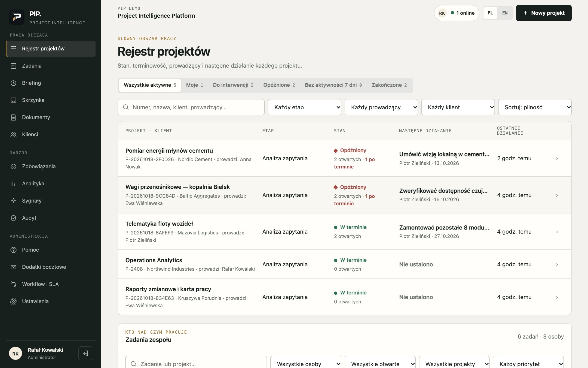Open the Każdy prowadzący dropdown
This screenshot has width=588, height=368.
point(381,107)
